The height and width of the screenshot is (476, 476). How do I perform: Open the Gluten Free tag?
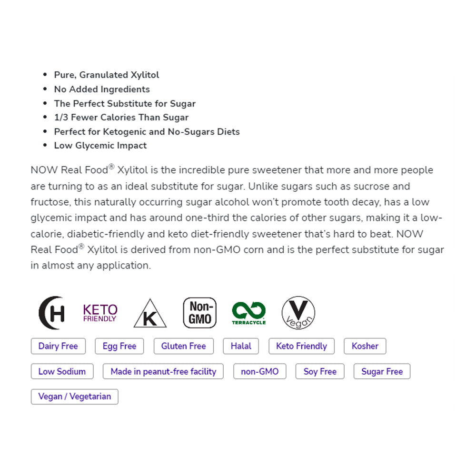[x=183, y=346]
